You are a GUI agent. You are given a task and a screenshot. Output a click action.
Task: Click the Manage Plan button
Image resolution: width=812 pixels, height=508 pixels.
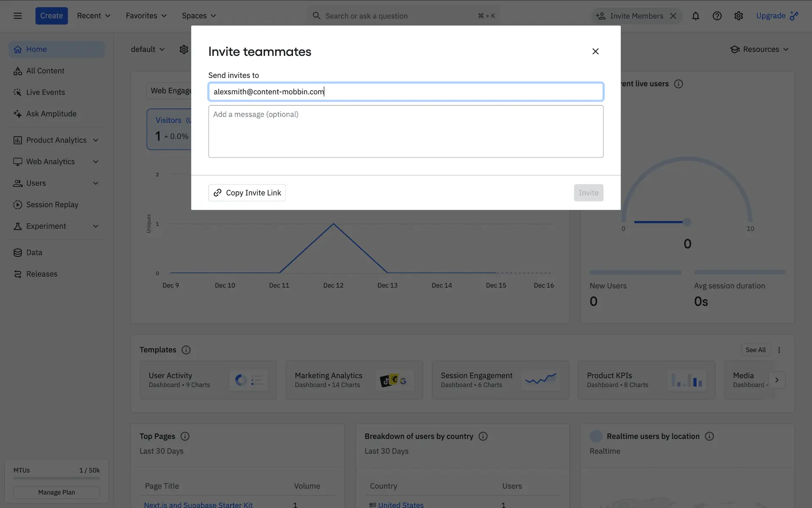tap(56, 492)
